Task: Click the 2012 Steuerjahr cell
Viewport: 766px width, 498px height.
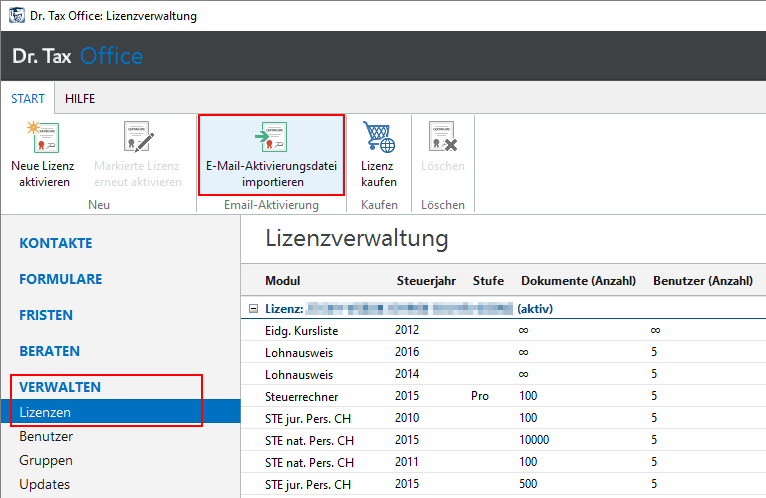Action: coord(407,330)
